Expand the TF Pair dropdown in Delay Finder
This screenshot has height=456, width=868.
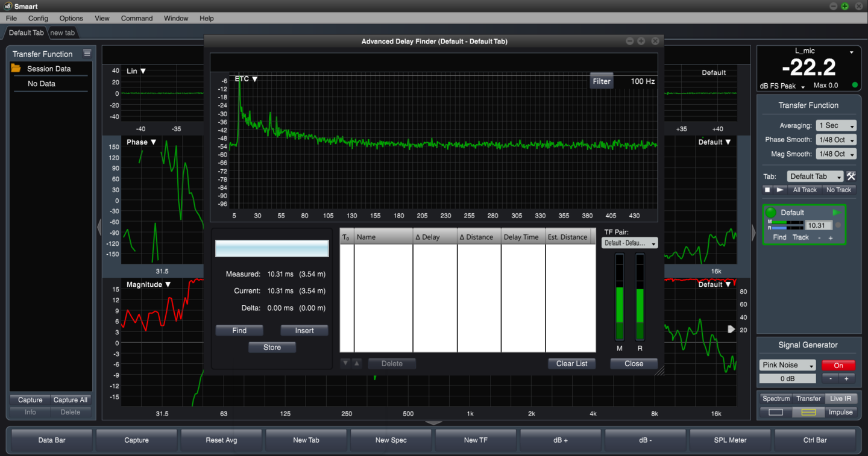[x=629, y=243]
